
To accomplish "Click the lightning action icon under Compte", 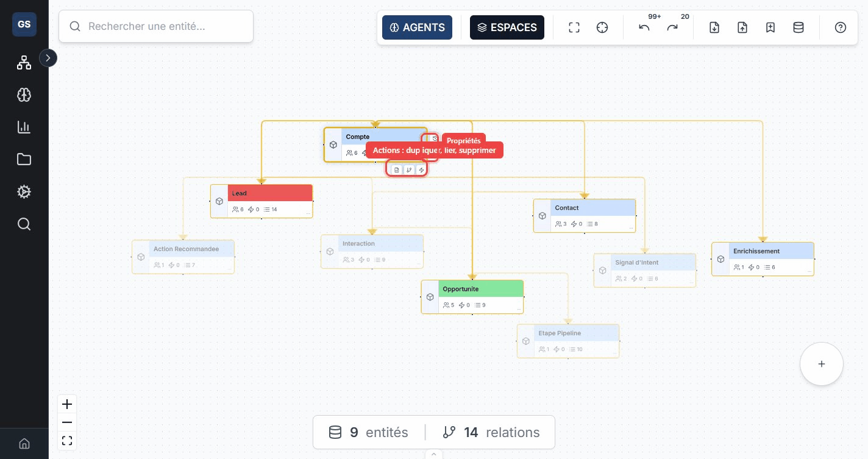I will coord(421,169).
